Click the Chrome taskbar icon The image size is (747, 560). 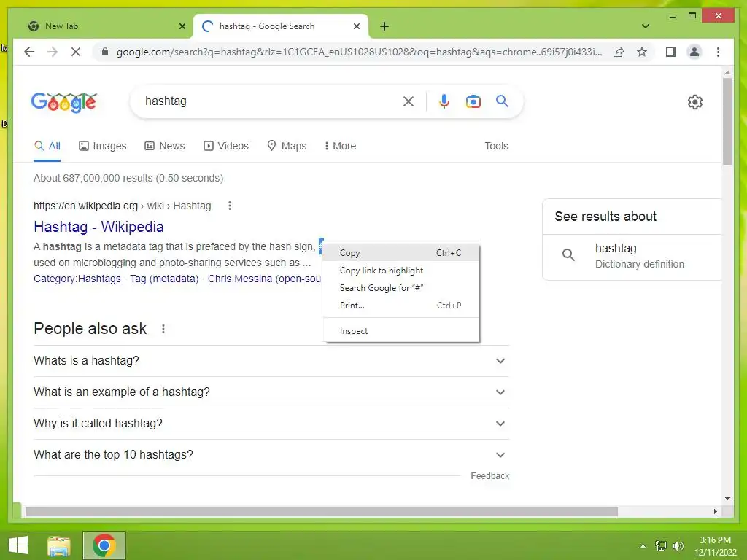(104, 545)
